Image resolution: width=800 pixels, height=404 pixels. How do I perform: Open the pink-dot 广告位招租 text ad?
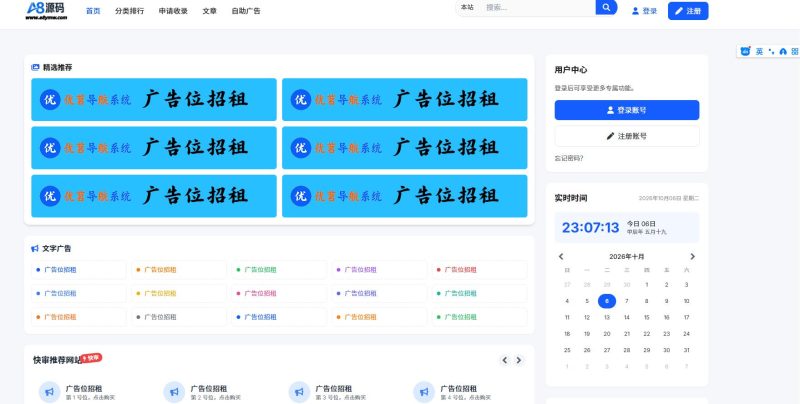coord(279,293)
